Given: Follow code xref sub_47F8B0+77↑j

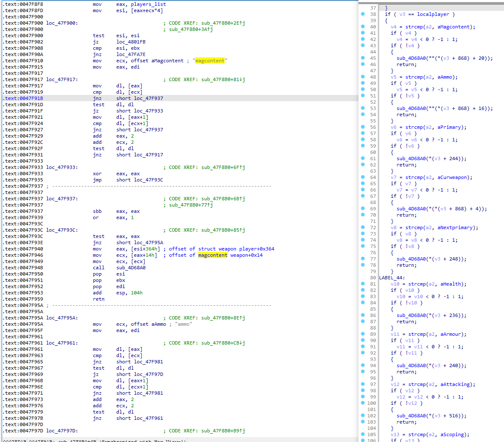Looking at the screenshot, I should (191, 205).
